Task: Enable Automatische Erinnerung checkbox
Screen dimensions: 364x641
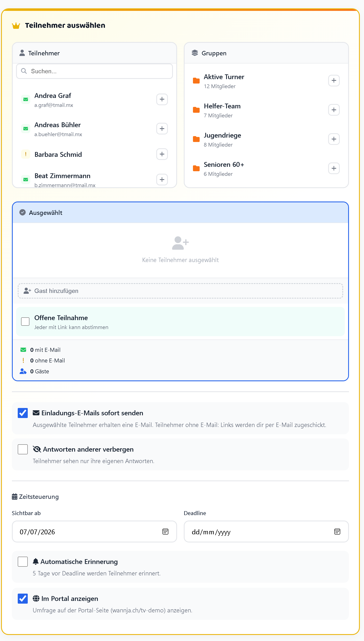Action: [23, 562]
